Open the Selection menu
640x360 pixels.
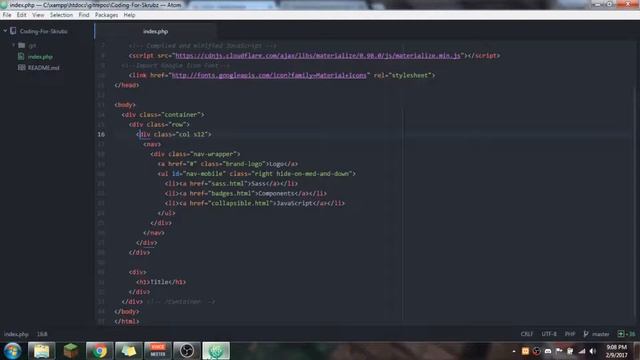61,15
